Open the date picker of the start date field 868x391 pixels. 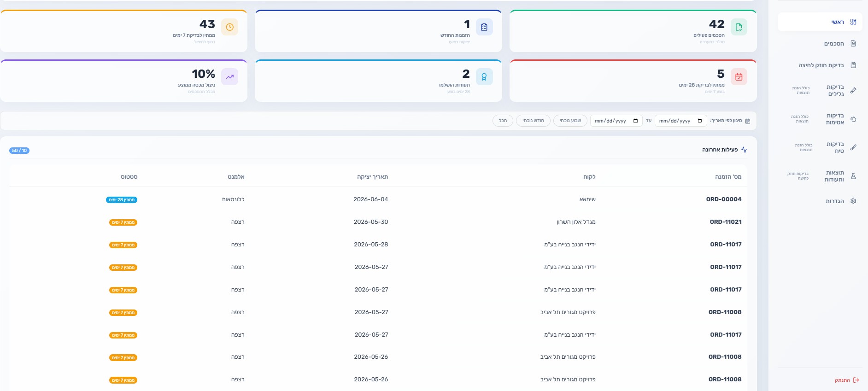click(x=700, y=121)
